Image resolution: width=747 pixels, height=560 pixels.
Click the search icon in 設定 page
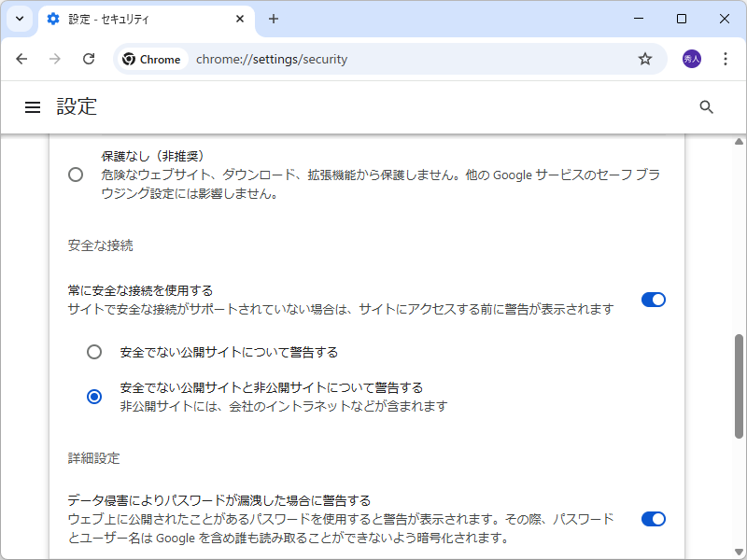pos(706,106)
